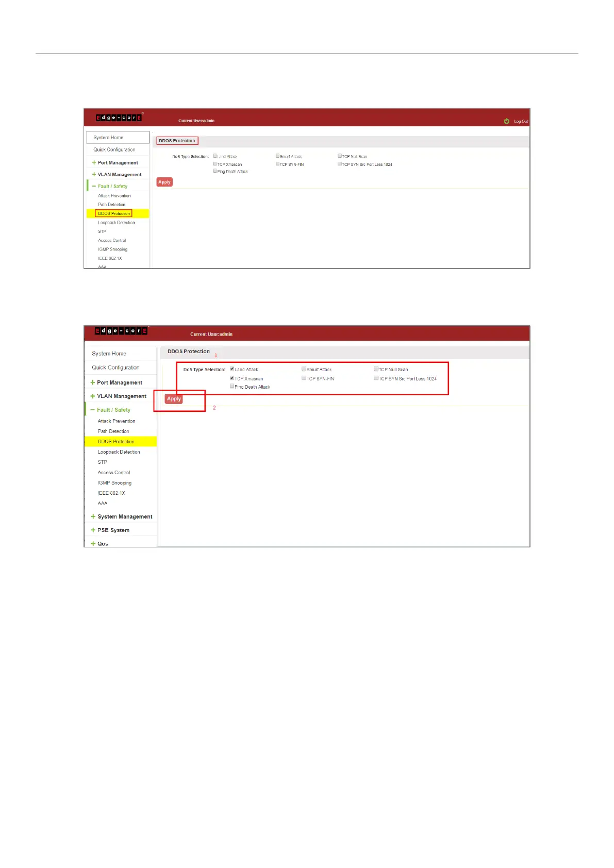
Task: Select IEEE 802.1X in the lower screenshot
Action: click(111, 493)
